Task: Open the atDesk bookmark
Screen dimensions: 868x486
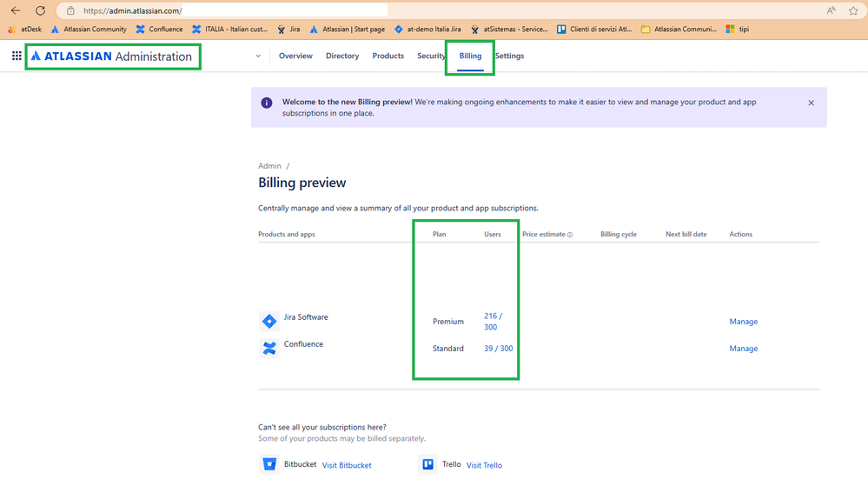Action: [x=25, y=29]
